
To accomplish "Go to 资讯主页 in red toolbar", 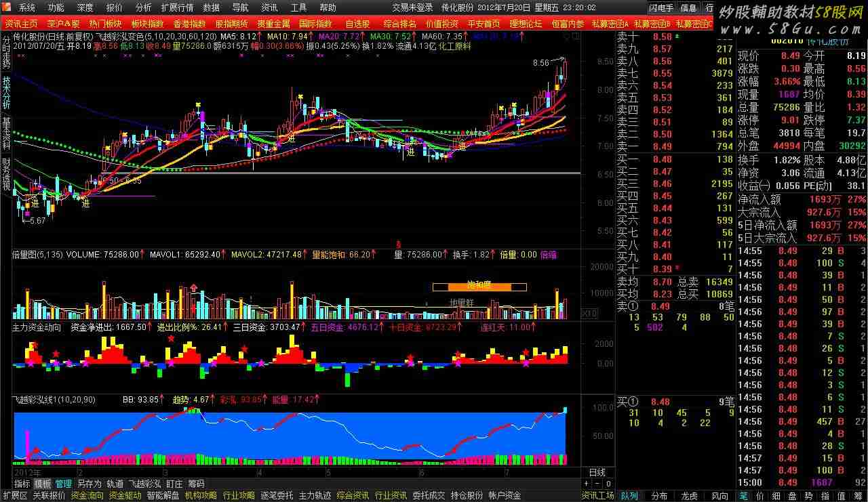I will [x=22, y=24].
